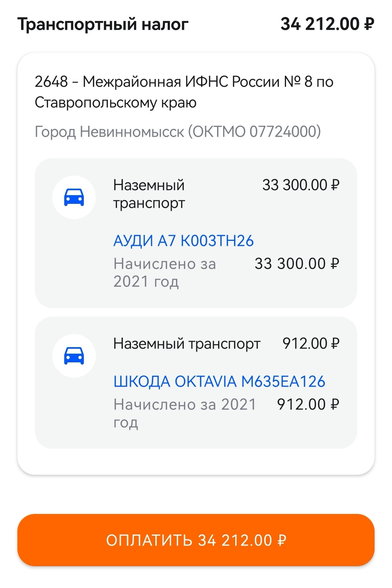Tap Ставропольскому краю in the tax office name
This screenshot has width=392, height=588.
click(115, 103)
